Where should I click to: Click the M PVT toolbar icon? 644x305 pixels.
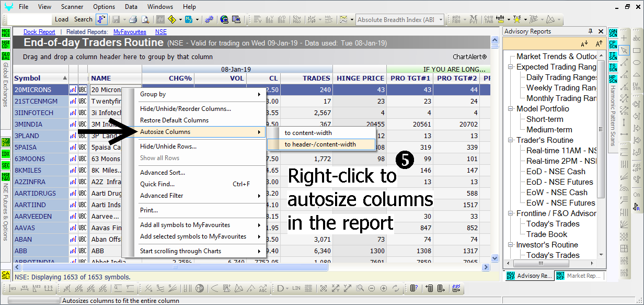pos(474,19)
